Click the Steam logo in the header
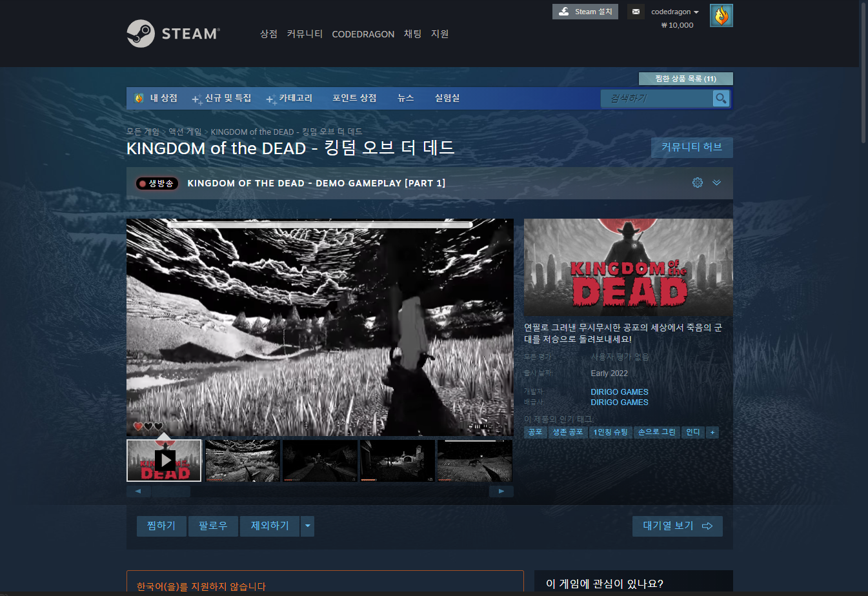Screen dimensions: 868x596 tap(173, 34)
